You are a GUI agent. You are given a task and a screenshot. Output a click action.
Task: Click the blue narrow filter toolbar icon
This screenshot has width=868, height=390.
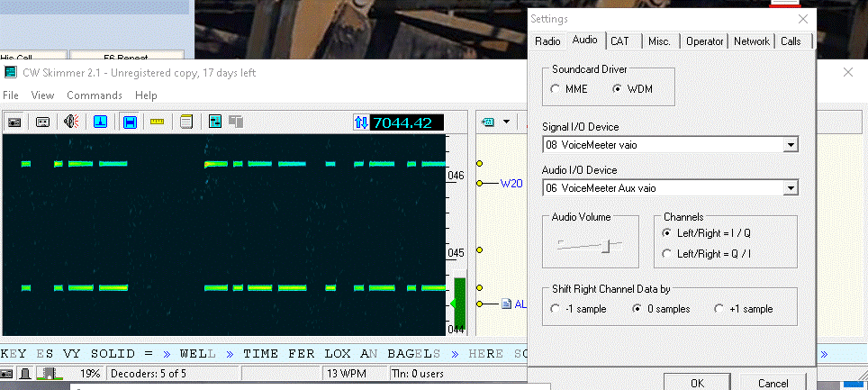pos(100,122)
